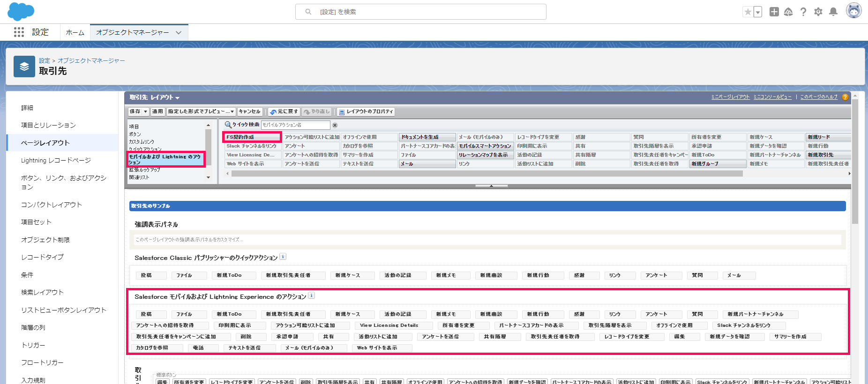Open the help question mark in header
Image resolution: width=868 pixels, height=384 pixels.
(803, 12)
